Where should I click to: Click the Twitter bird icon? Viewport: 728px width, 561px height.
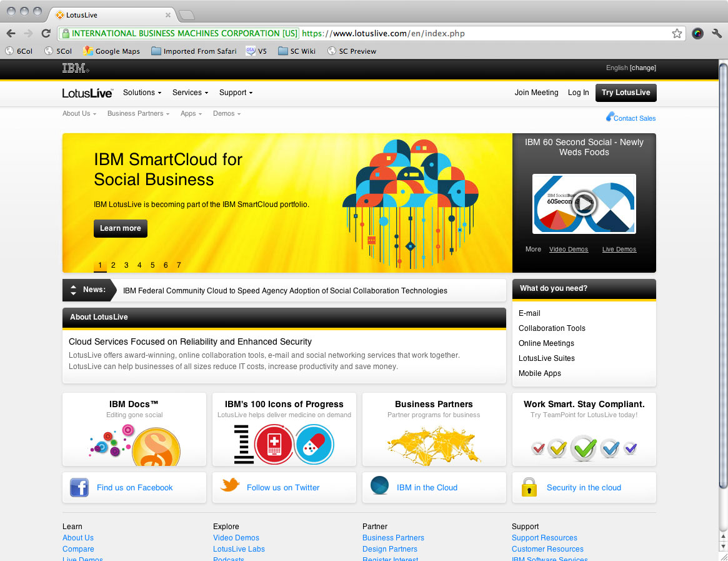[x=230, y=485]
